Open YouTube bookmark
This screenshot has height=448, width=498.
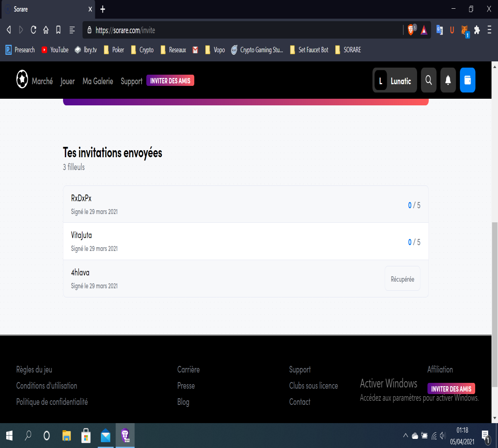click(55, 50)
